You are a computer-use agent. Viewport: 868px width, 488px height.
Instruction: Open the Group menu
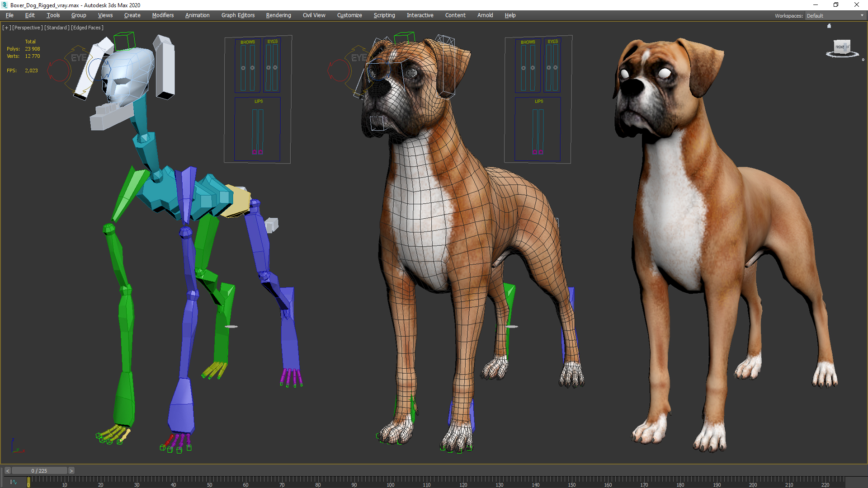(79, 15)
